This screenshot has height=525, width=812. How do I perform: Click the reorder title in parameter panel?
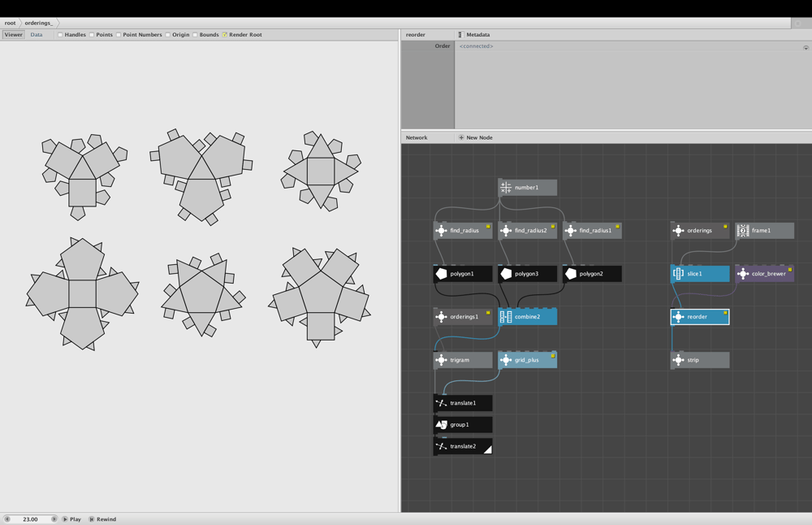pyautogui.click(x=415, y=35)
